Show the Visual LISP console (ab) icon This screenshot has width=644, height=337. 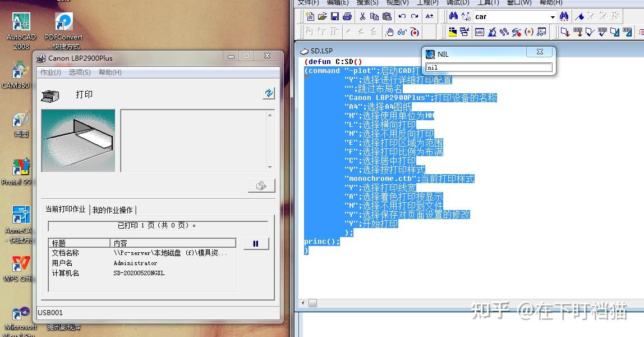pos(479,32)
